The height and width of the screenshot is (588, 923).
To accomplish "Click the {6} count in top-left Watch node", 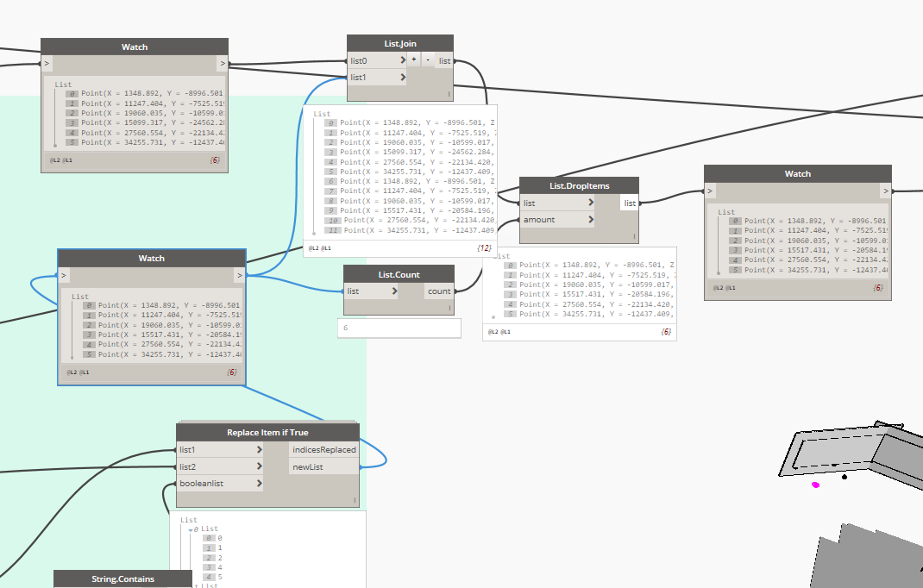I will coord(215,160).
